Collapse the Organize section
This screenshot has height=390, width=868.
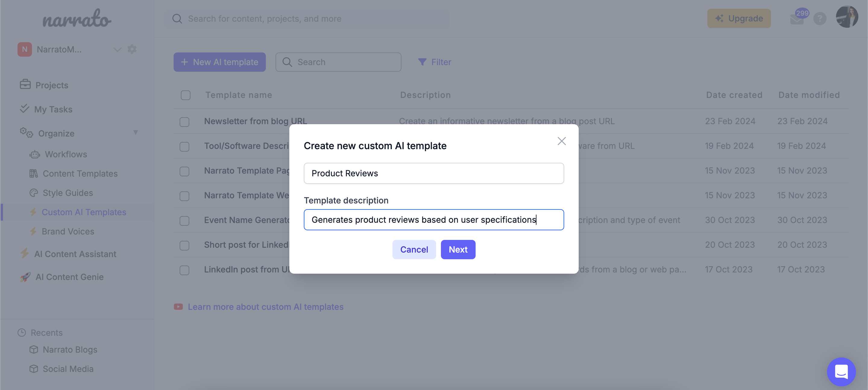pyautogui.click(x=136, y=133)
